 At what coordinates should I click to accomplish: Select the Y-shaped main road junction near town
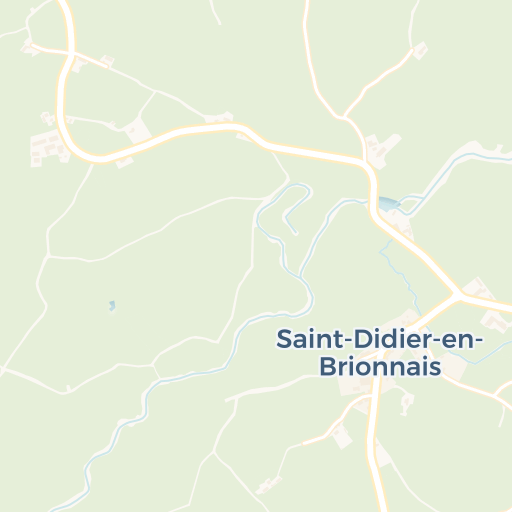(x=458, y=295)
